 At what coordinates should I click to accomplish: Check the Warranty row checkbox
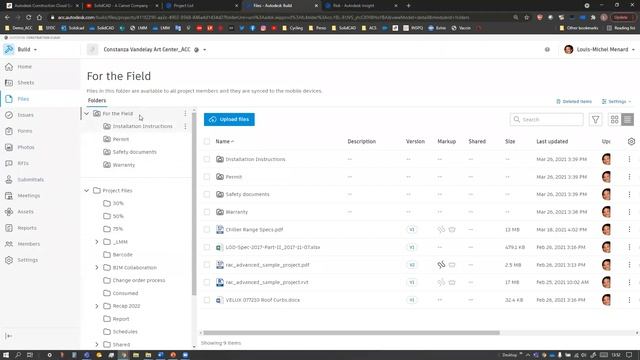coord(207,212)
